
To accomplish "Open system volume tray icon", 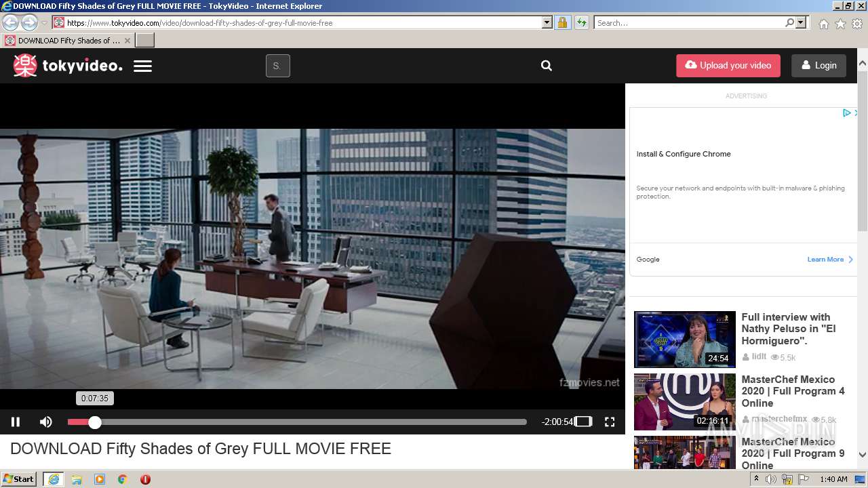I will point(771,479).
